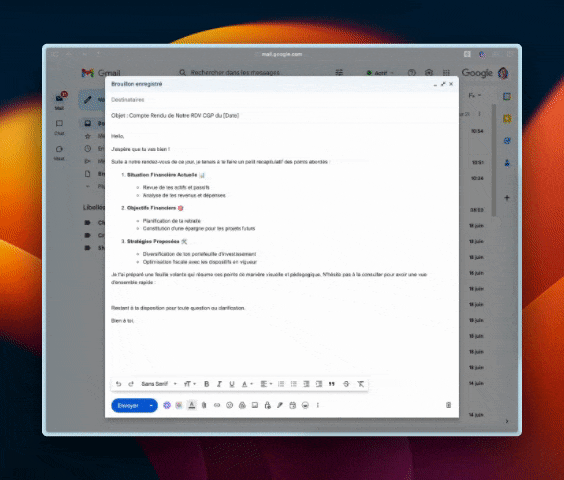Open the emoji picker smiley icon
Image resolution: width=564 pixels, height=480 pixels.
229,405
